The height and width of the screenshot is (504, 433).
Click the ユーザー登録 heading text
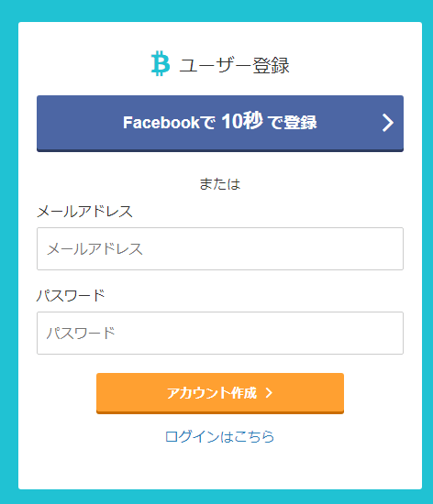click(234, 65)
